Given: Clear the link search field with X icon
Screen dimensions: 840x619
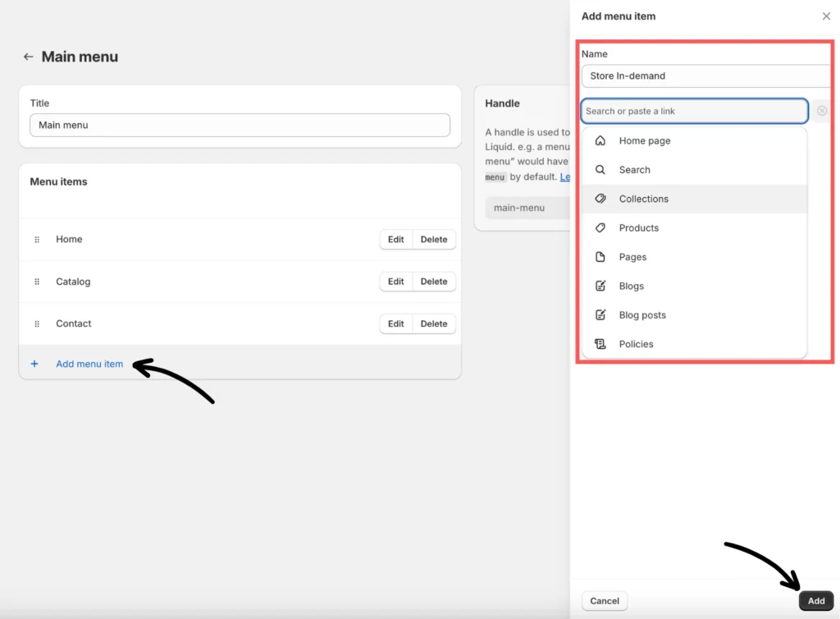Looking at the screenshot, I should click(x=822, y=111).
